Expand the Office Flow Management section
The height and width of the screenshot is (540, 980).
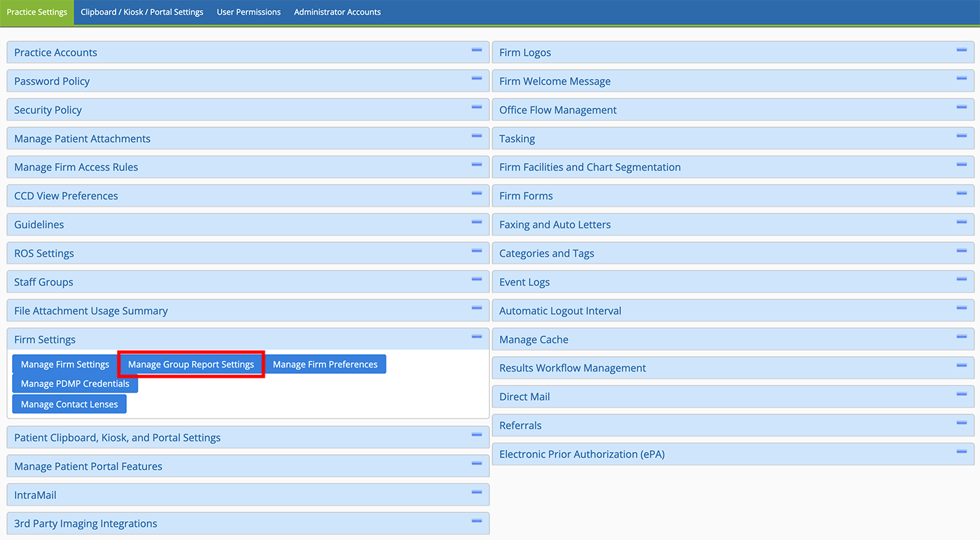point(558,110)
